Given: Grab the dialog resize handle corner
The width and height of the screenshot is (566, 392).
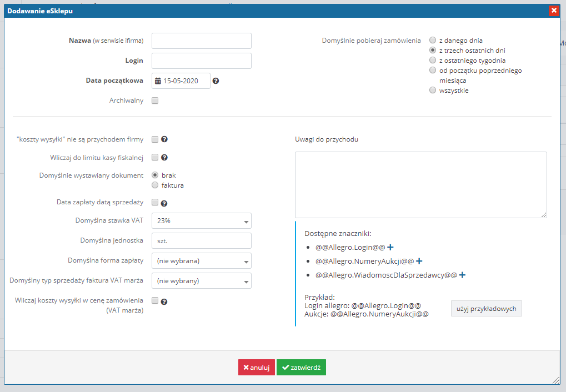Looking at the screenshot, I should (x=556, y=380).
